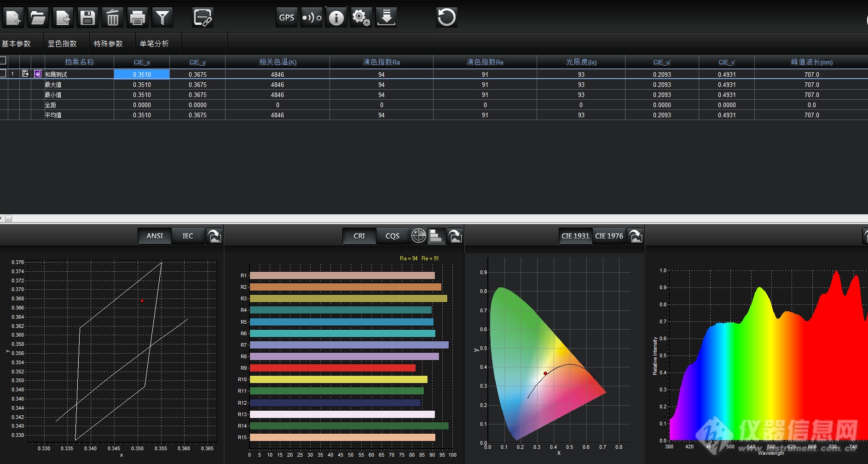Viewport: 868px width, 464px height.
Task: Click the CIE_v' column header
Action: 727,62
